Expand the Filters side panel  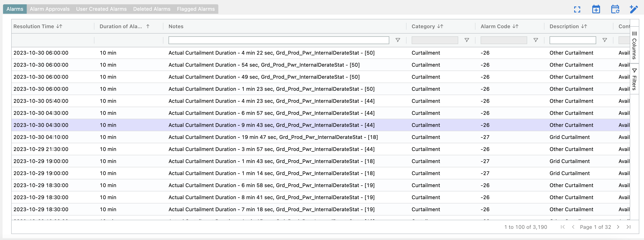click(634, 79)
